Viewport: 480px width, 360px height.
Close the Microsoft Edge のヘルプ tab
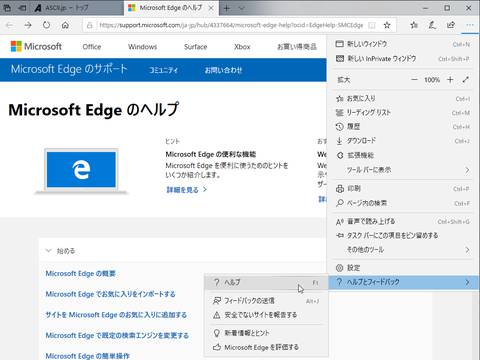[x=211, y=8]
